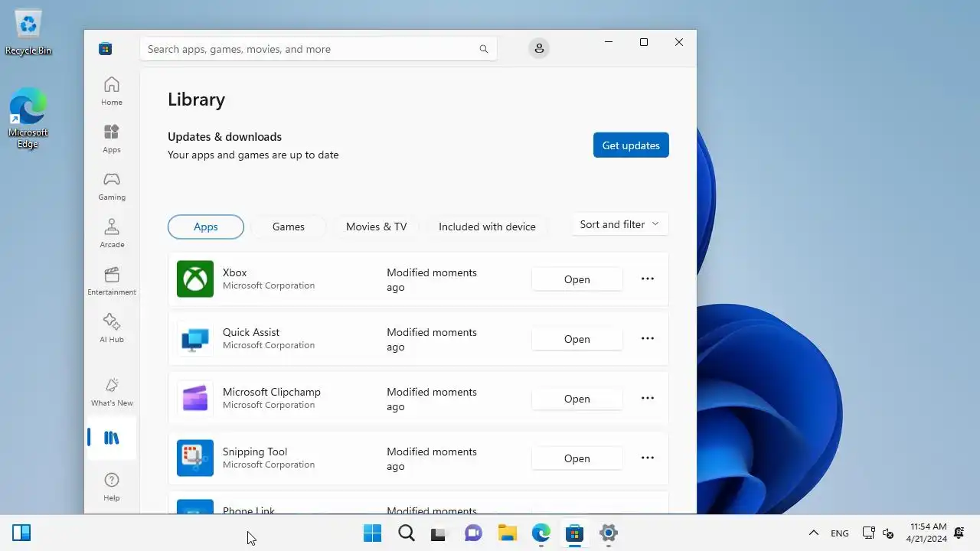Image resolution: width=980 pixels, height=551 pixels.
Task: Select the Movies & TV filter tab
Action: [x=376, y=227]
